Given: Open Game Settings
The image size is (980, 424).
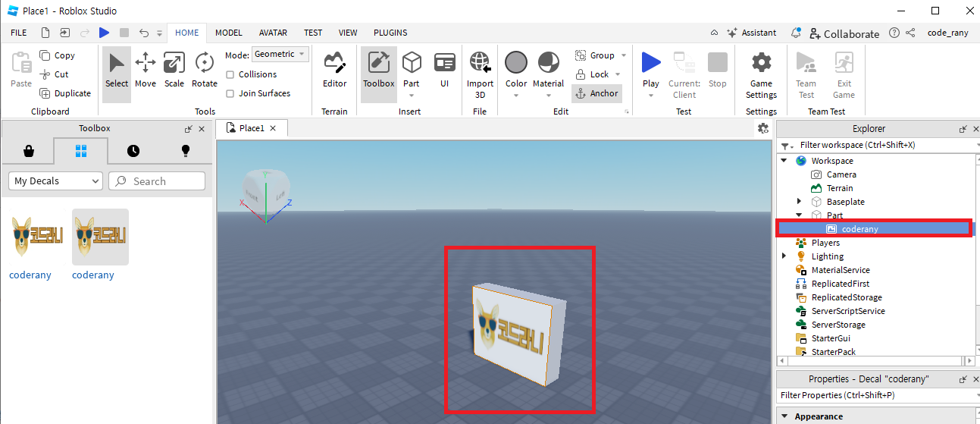Looking at the screenshot, I should (761, 74).
